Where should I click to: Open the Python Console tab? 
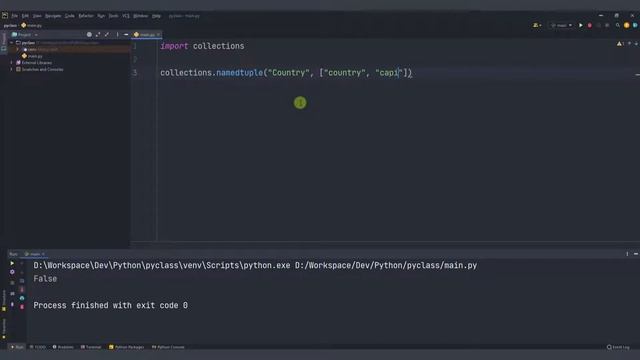coord(168,347)
